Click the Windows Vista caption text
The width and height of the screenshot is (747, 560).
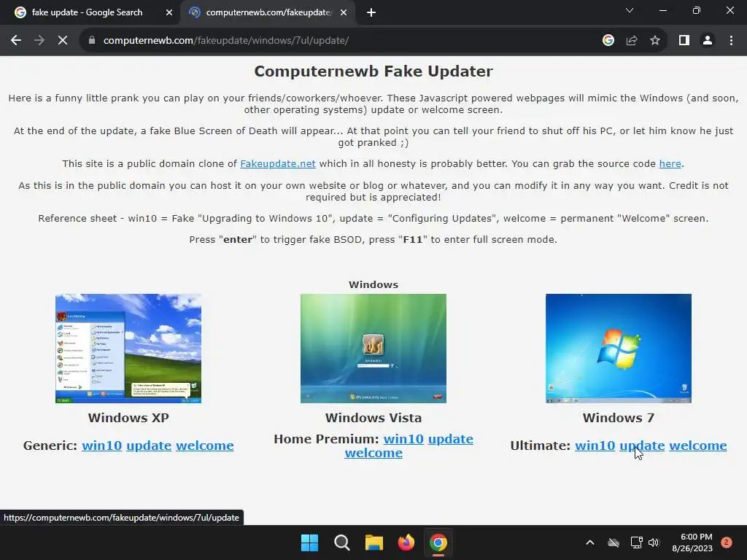(x=373, y=418)
